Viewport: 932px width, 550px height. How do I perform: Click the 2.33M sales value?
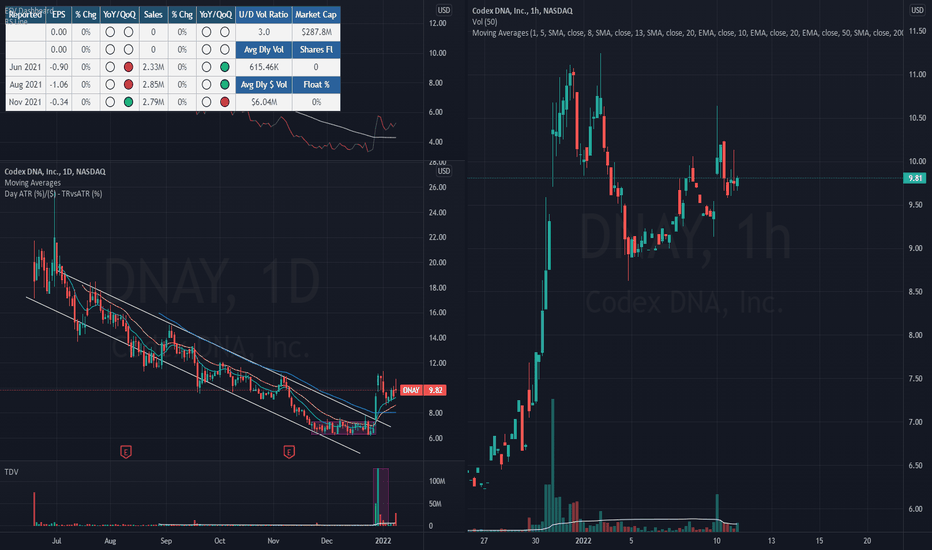(x=153, y=67)
